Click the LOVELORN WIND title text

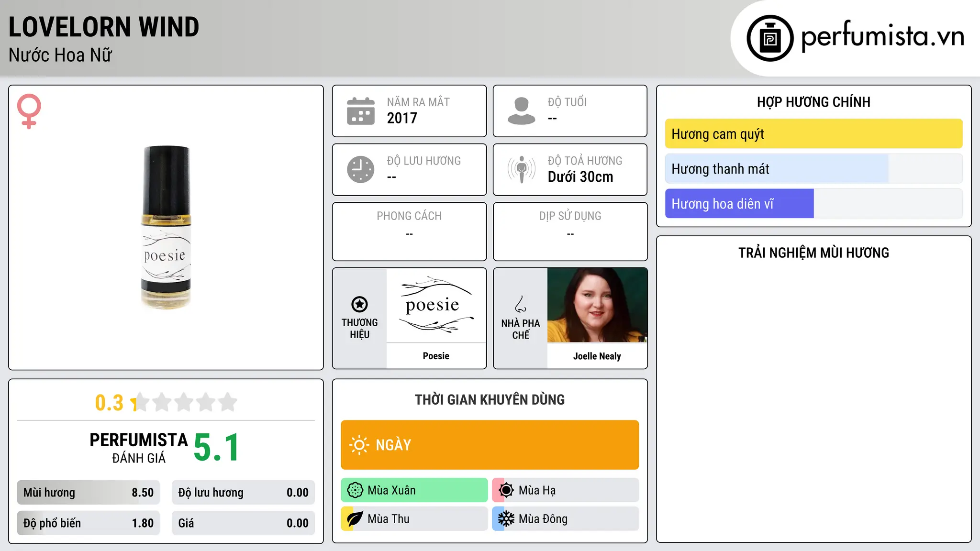click(x=104, y=27)
